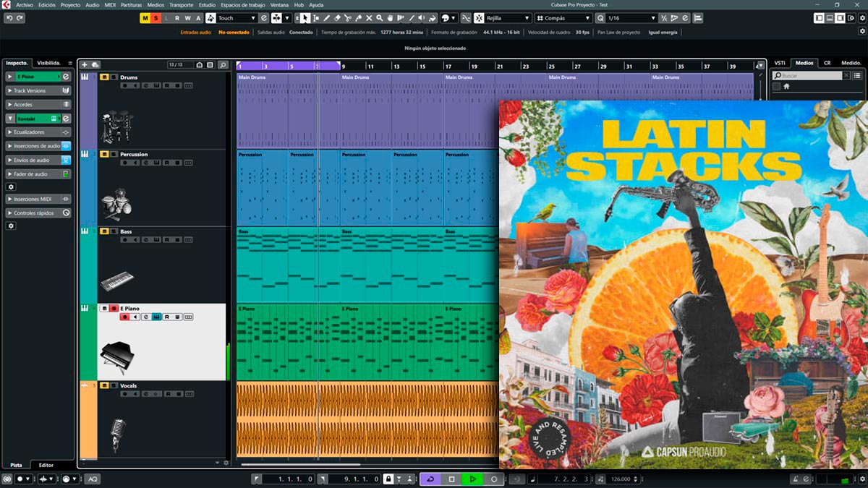Click the Drums track drum kit picture
Screen dimensions: 868x488
pos(116,127)
